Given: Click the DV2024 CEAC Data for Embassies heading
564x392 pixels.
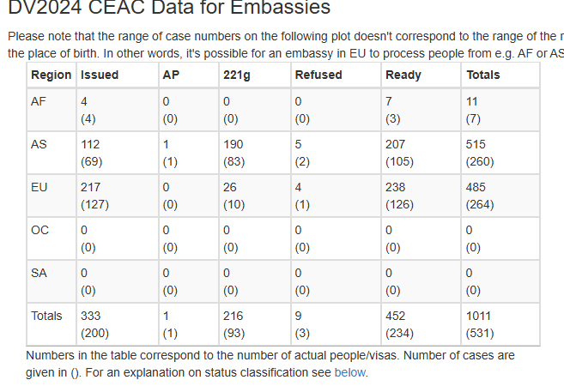Looking at the screenshot, I should click(x=169, y=7).
